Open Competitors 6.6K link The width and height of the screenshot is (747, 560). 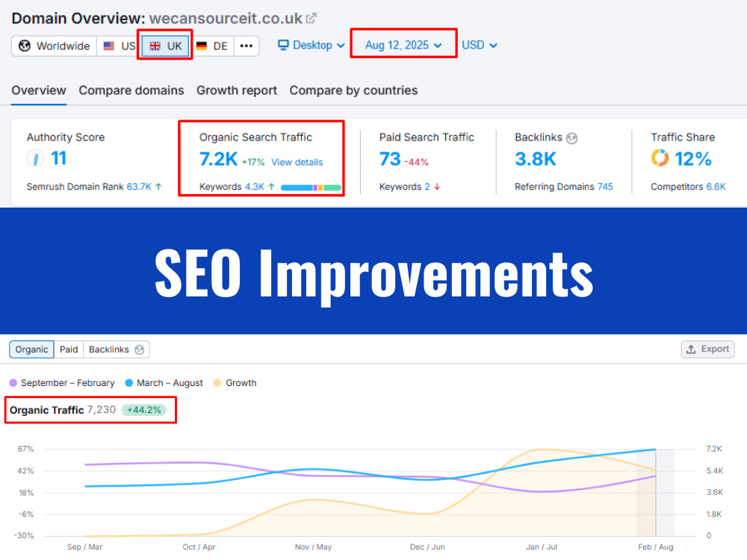click(x=716, y=187)
